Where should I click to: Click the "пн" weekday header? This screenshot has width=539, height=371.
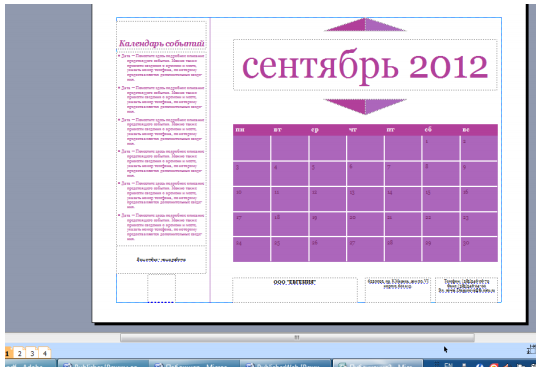[241, 130]
